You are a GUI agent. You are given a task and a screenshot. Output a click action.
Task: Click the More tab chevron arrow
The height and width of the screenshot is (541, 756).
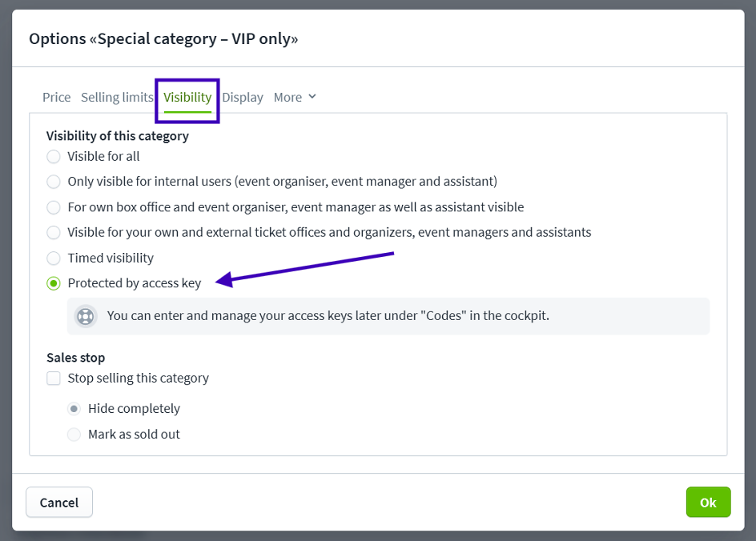[x=312, y=97]
